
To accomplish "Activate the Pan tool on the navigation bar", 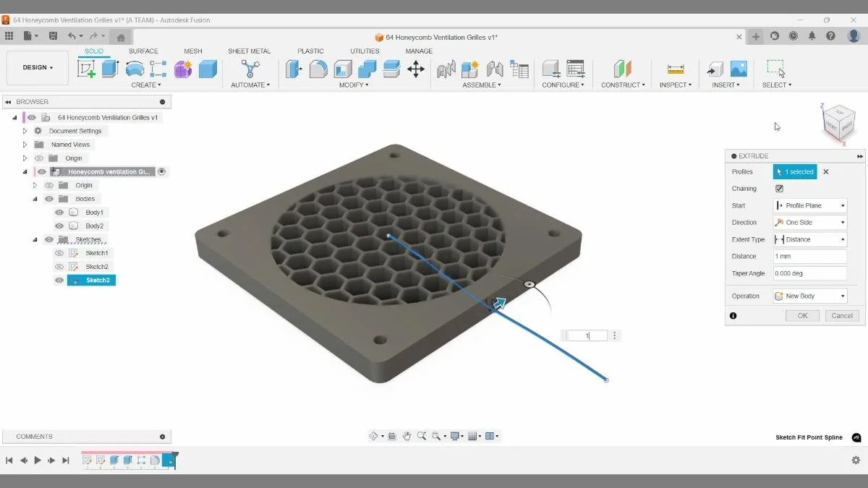I will pyautogui.click(x=406, y=435).
